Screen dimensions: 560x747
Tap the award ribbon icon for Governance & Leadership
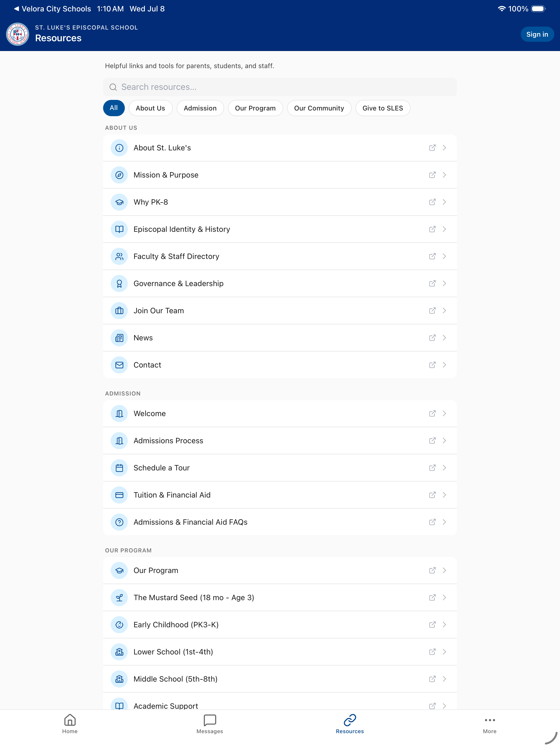[x=119, y=284]
